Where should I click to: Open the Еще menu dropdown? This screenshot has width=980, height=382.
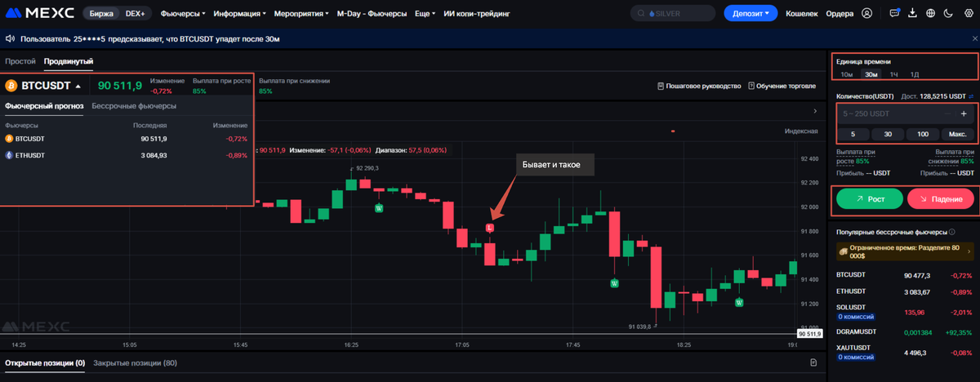tap(424, 14)
